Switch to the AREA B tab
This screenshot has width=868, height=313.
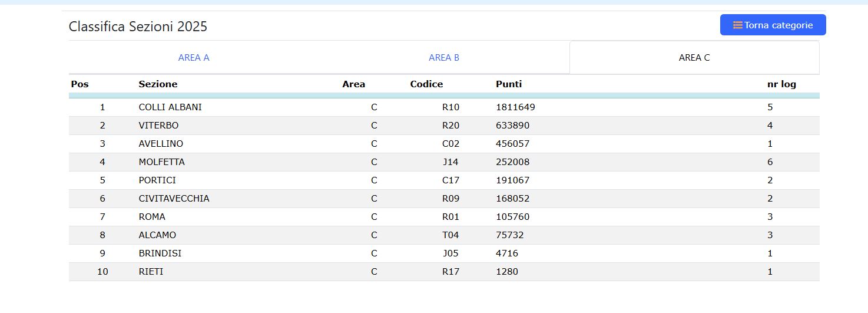444,57
